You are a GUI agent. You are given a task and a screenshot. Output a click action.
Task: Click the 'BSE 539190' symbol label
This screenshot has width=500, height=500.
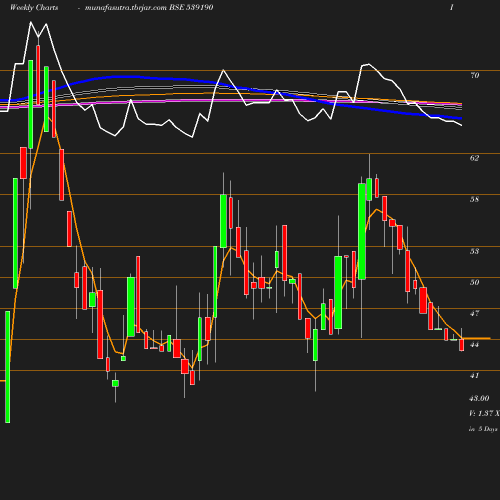click(191, 7)
